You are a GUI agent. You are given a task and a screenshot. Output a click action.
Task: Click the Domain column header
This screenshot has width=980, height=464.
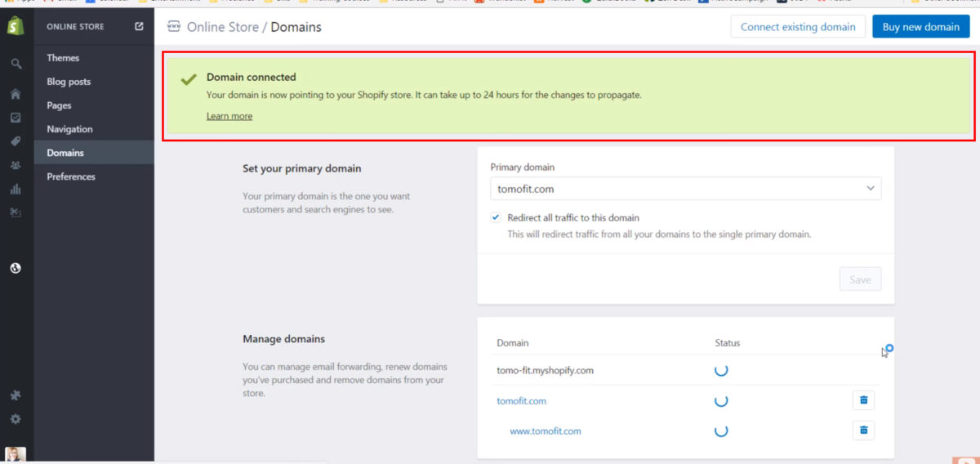pos(513,343)
